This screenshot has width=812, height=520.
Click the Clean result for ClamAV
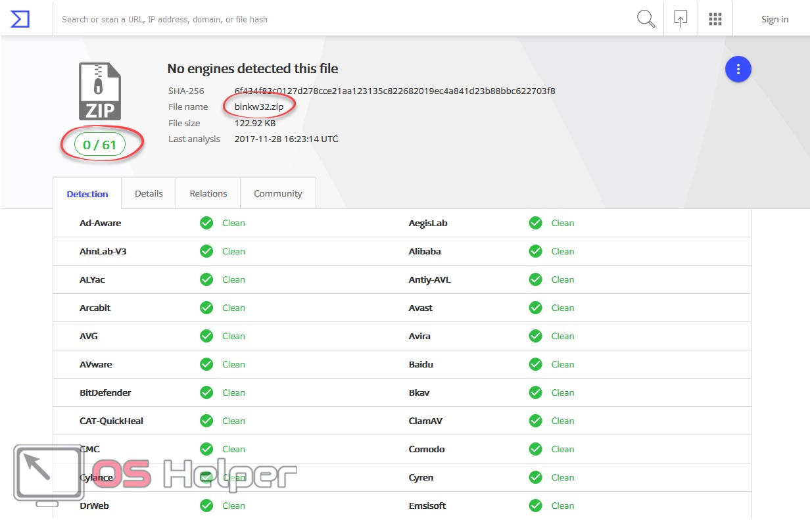(562, 421)
